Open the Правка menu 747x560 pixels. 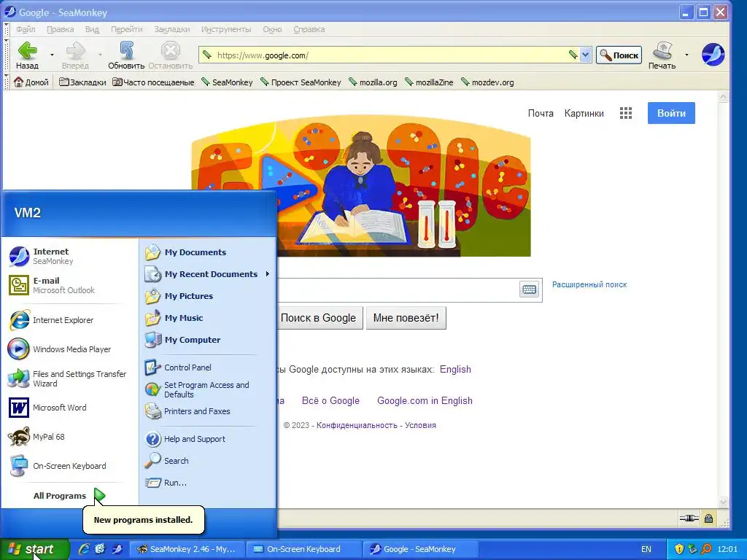[x=61, y=29]
